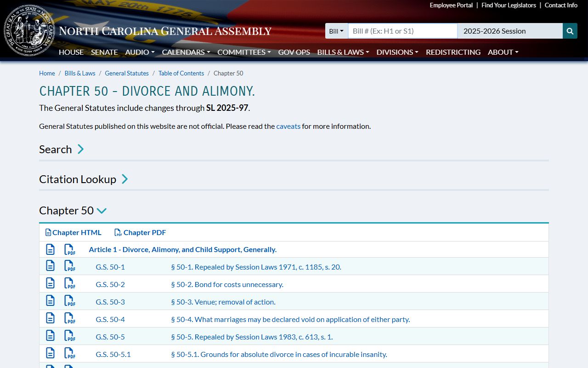588x368 pixels.
Task: Open '§ 50-2. Bond for costs unnecessary.'
Action: point(227,284)
